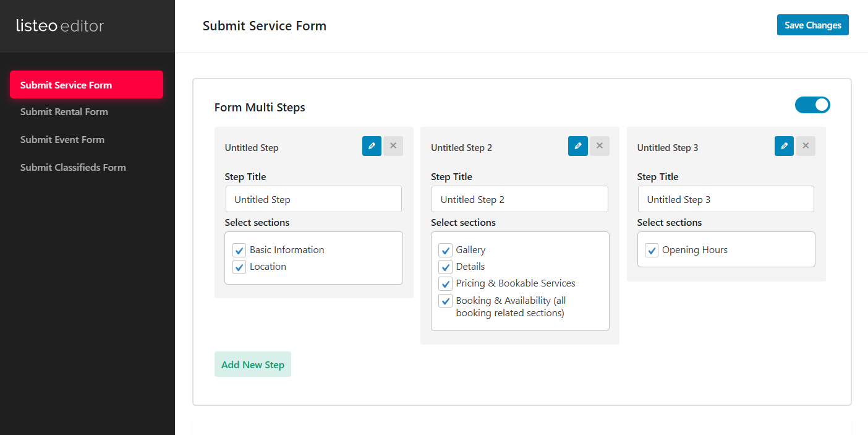Go to Submit Classifieds Form

tap(73, 168)
